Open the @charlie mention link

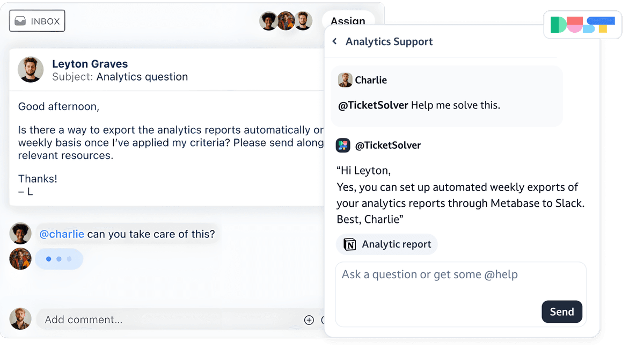[62, 234]
